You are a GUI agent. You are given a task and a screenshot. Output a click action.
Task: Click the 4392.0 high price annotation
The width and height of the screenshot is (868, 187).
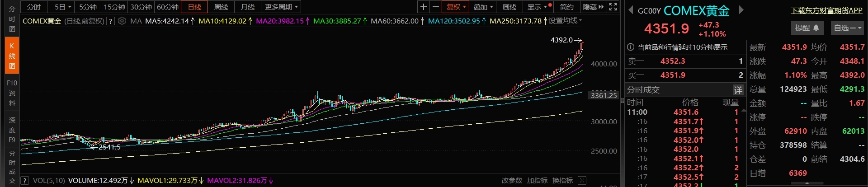[561, 40]
